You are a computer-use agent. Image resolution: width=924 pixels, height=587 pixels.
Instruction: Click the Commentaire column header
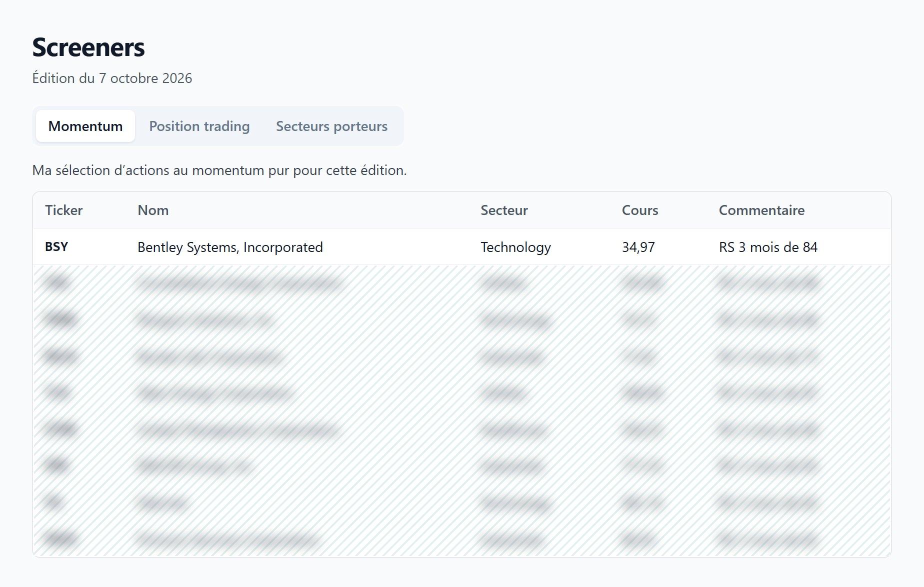pos(761,210)
